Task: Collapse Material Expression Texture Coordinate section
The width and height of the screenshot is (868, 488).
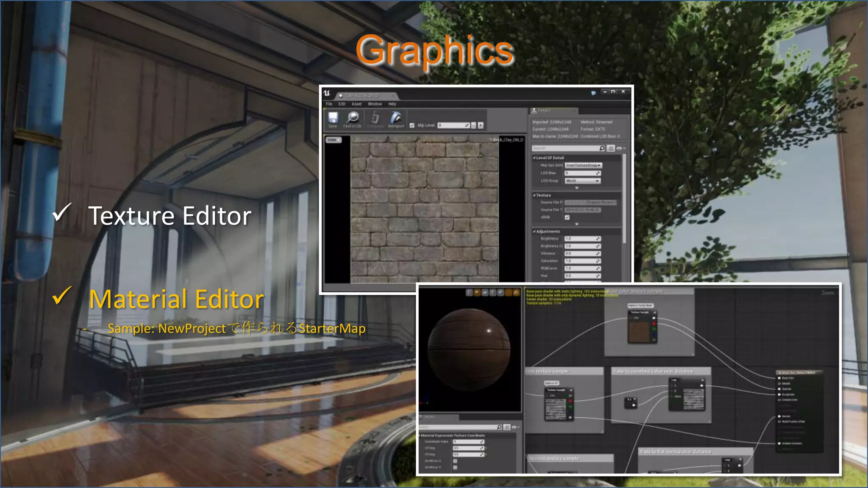Action: (x=420, y=435)
